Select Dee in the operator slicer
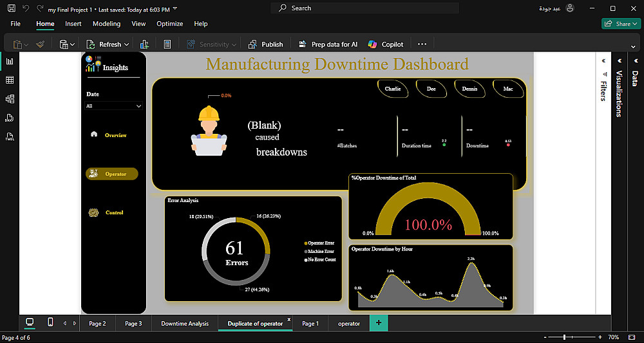Screen dimensions: 644x343 coord(431,89)
